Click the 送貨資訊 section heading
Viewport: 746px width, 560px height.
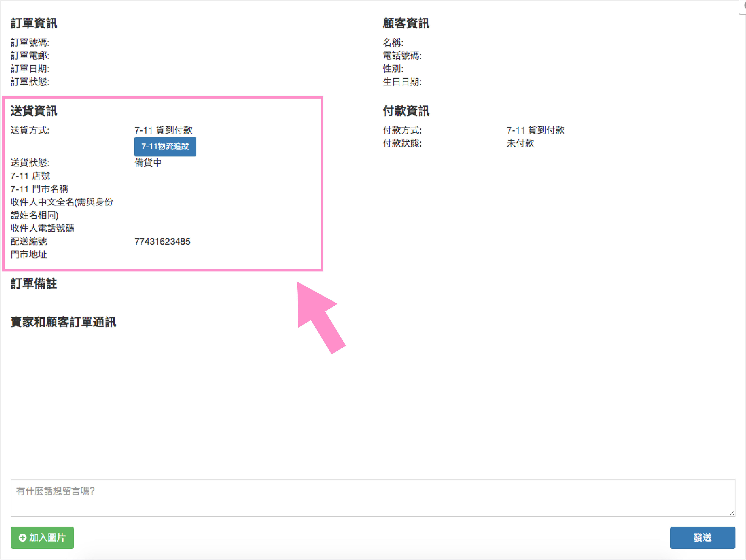[34, 111]
